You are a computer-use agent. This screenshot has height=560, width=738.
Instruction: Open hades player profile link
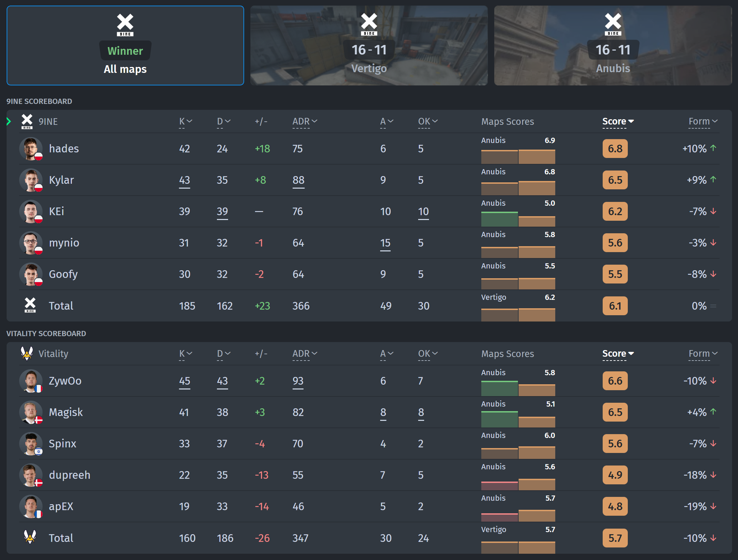click(64, 149)
